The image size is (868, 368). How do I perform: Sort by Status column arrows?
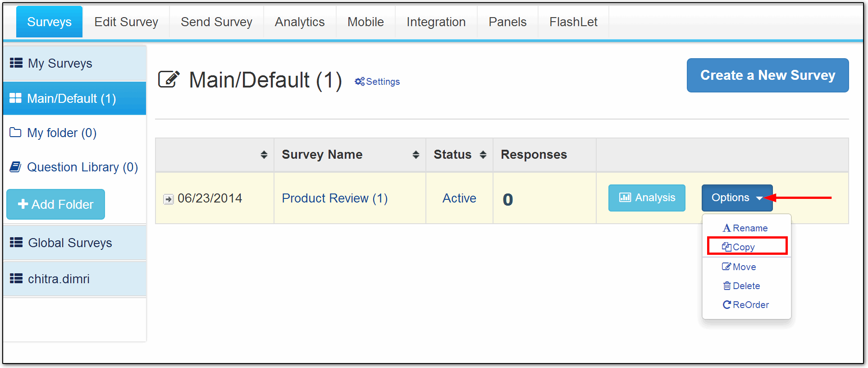(483, 155)
